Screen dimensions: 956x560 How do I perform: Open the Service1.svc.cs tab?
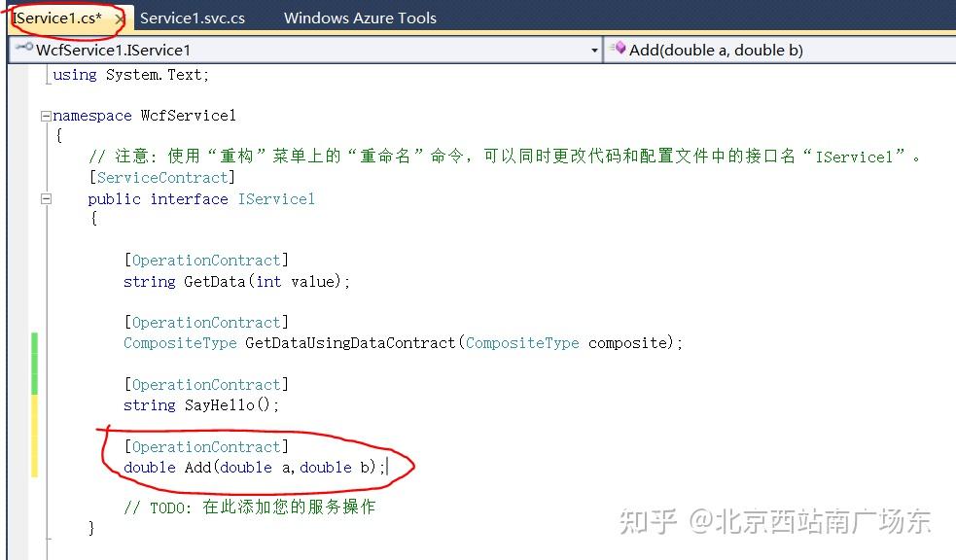[192, 18]
